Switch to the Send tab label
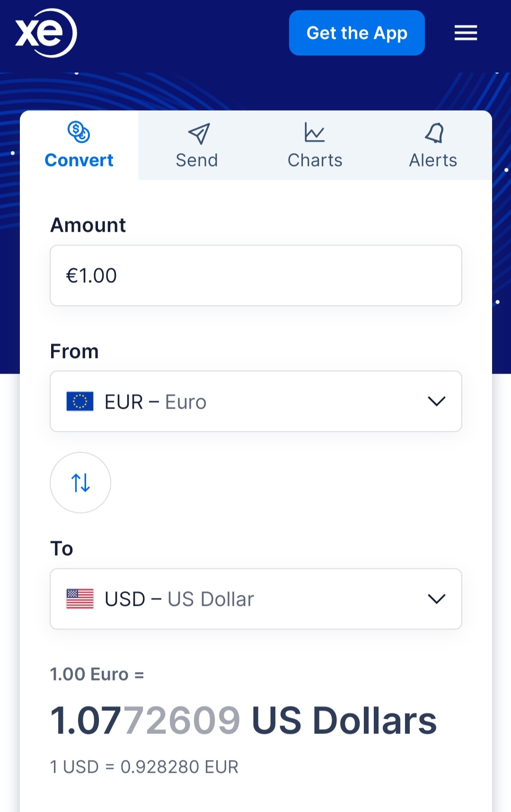The height and width of the screenshot is (812, 511). (197, 160)
